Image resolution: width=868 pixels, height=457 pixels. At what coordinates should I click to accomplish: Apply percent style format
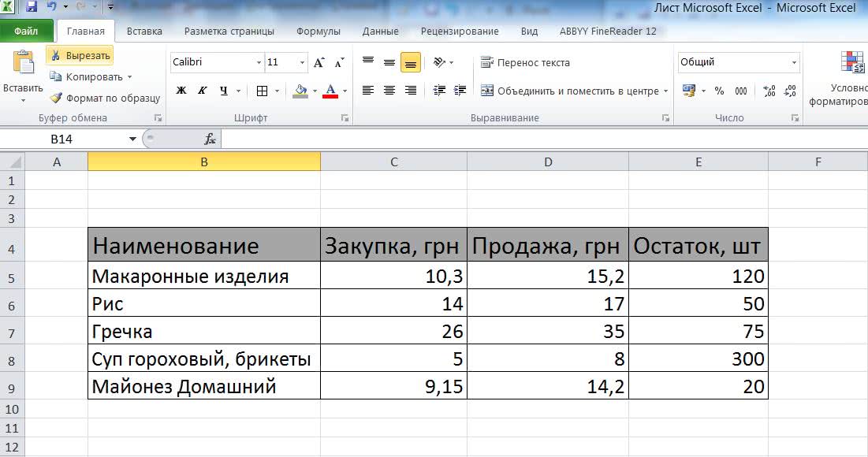pos(719,91)
